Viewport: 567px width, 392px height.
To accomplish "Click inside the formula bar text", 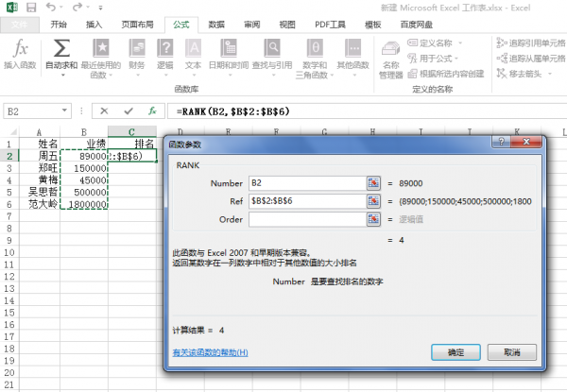I will point(232,111).
